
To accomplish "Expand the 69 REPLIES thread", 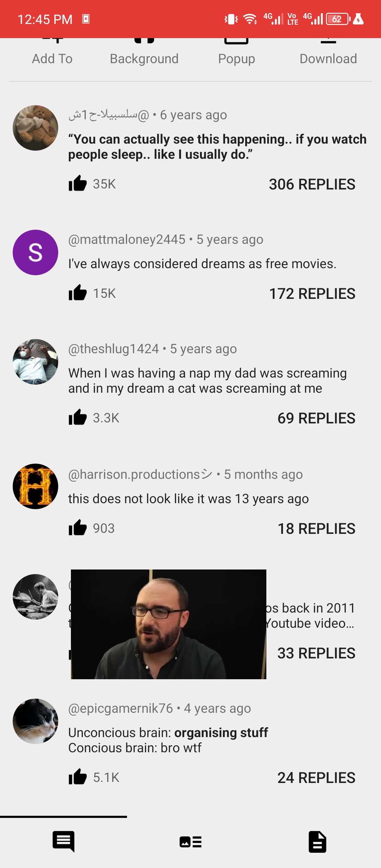I will pyautogui.click(x=316, y=418).
